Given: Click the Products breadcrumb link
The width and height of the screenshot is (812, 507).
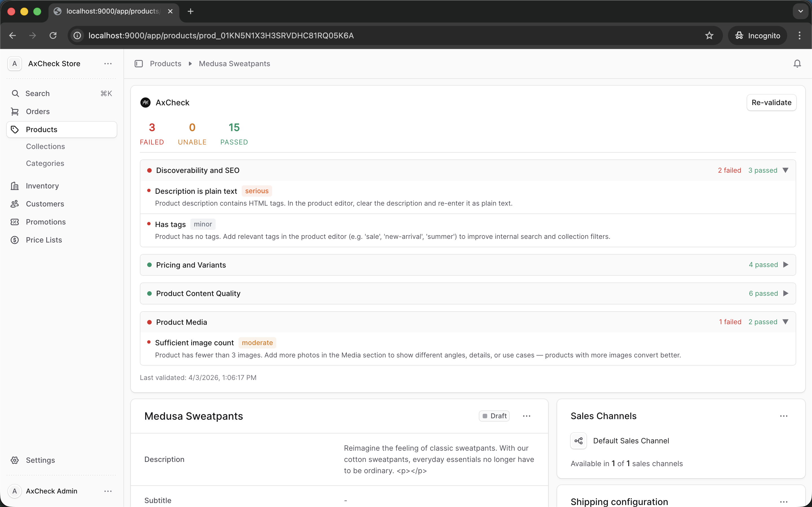Looking at the screenshot, I should point(166,63).
